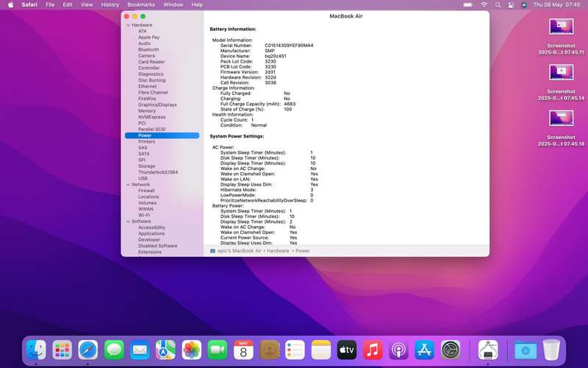The image size is (588, 368).
Task: Open App Store in the Dock
Action: pyautogui.click(x=425, y=350)
